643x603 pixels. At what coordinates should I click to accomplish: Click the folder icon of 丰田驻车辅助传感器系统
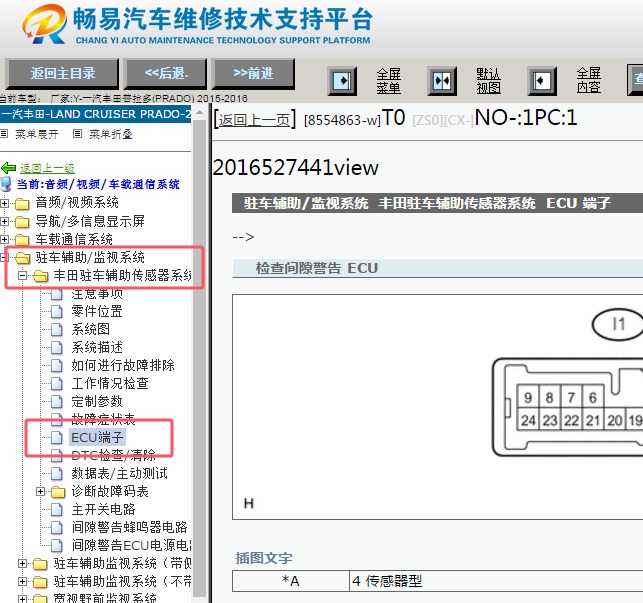pyautogui.click(x=40, y=276)
